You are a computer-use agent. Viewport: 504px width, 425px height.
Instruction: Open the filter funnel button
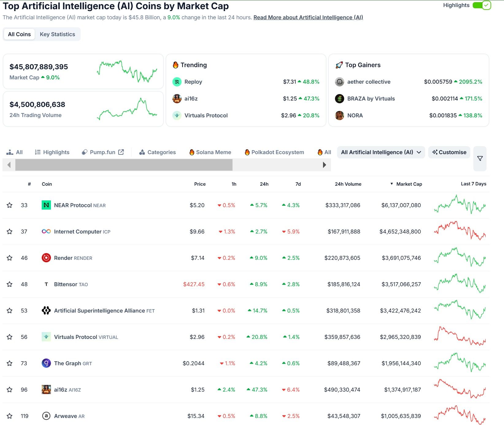(480, 158)
